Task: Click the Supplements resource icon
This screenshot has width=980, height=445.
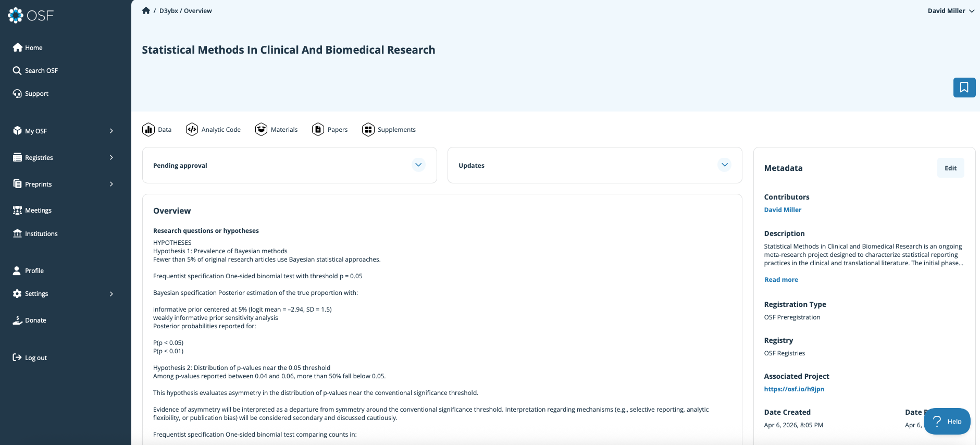Action: 368,130
